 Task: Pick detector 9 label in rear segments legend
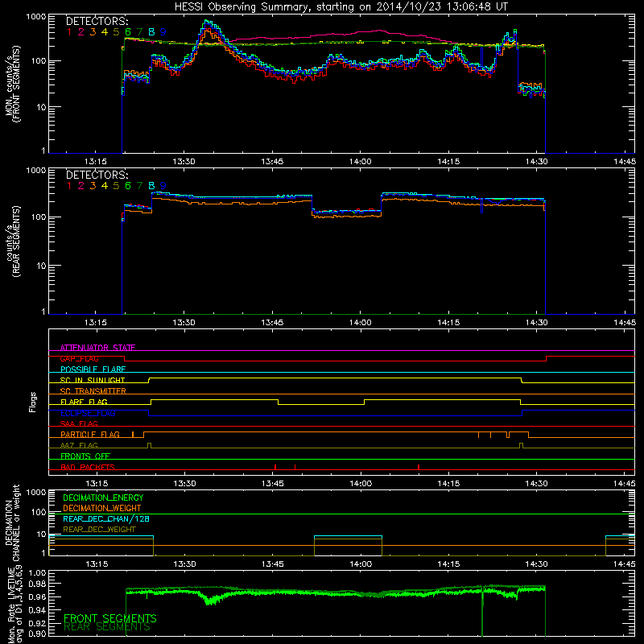[x=163, y=186]
